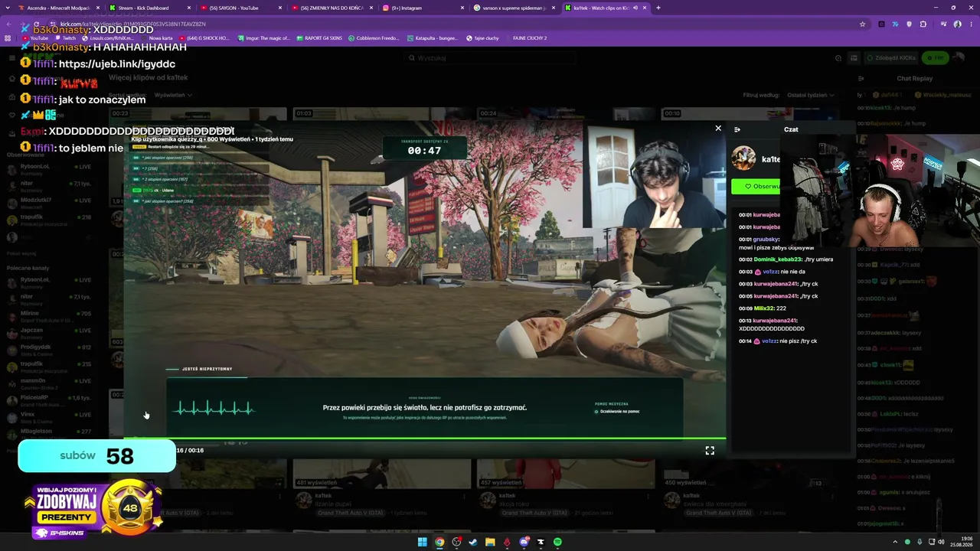Open File Explorer from the taskbar
Viewport: 980px width, 551px height.
point(490,542)
